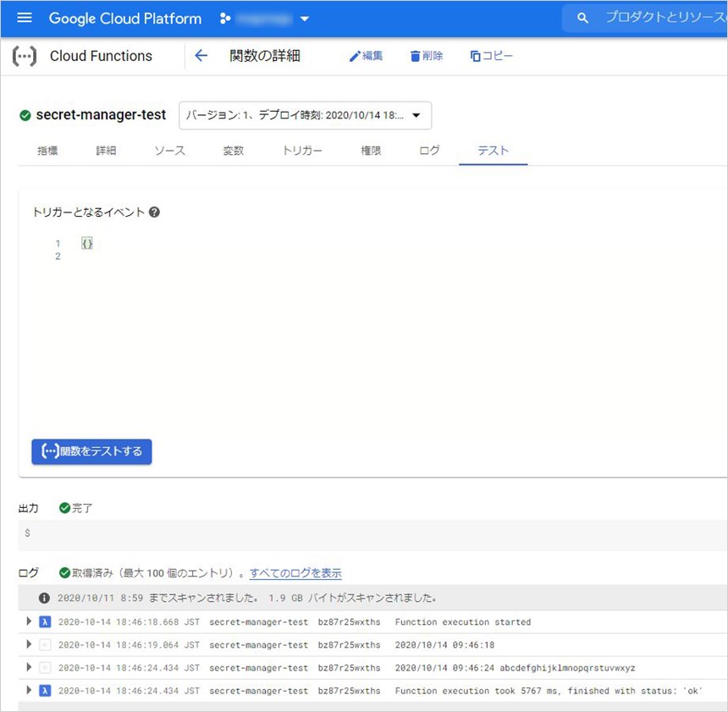728x712 pixels.
Task: Expand the abcdefghijklmnopqrstuvwxyz log entry
Action: tap(29, 667)
